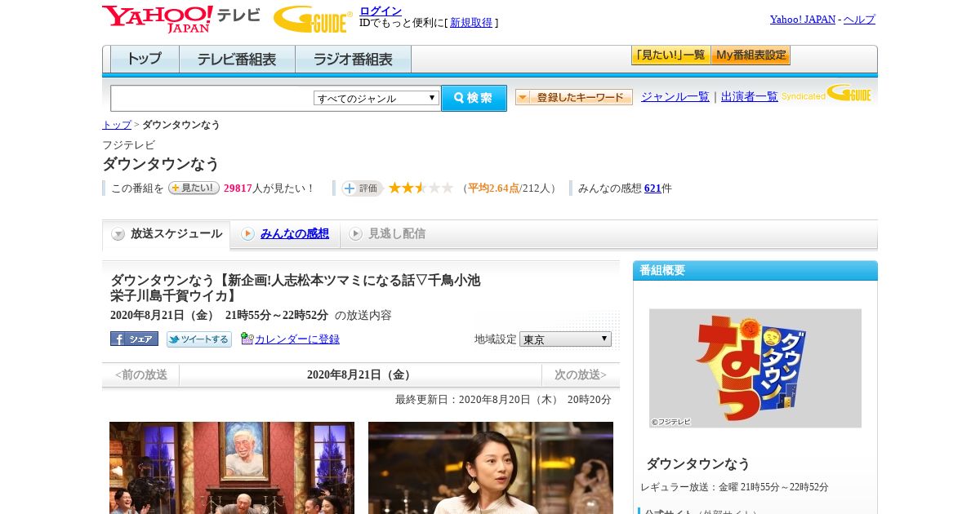Click the <前の放送 navigation button
The width and height of the screenshot is (980, 514).
140,375
